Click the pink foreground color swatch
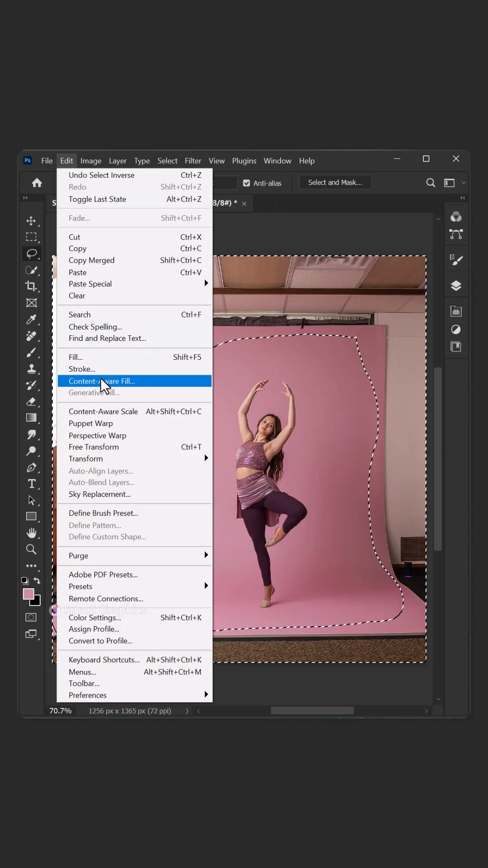The width and height of the screenshot is (488, 868). (x=28, y=594)
